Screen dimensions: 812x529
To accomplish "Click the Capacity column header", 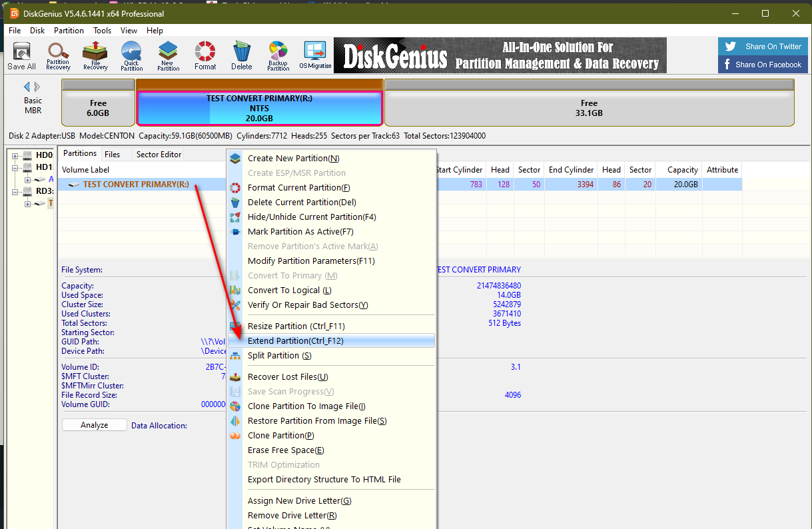I will [679, 170].
